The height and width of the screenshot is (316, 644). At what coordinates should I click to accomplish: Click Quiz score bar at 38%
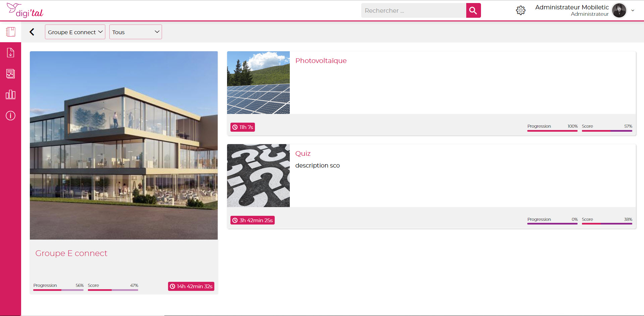[x=607, y=224]
